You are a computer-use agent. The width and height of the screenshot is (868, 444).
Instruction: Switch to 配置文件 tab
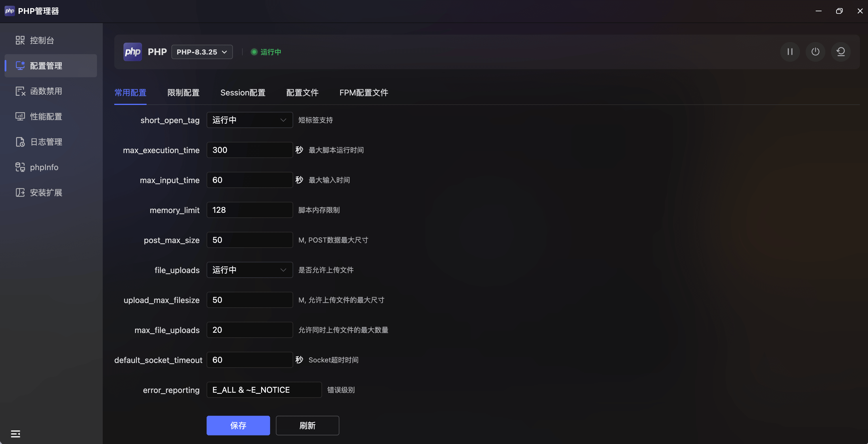(302, 93)
